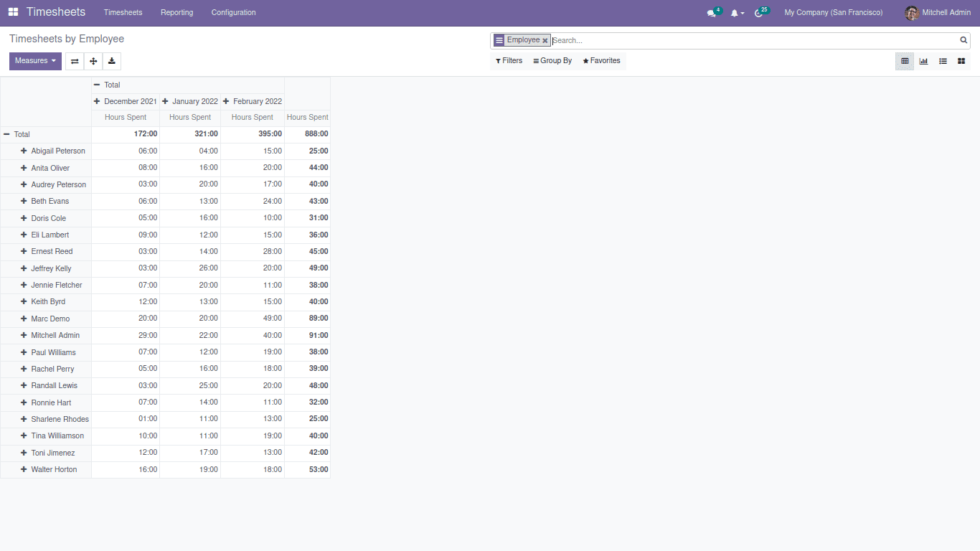
Task: Open the apps grid home menu icon
Action: coord(13,12)
